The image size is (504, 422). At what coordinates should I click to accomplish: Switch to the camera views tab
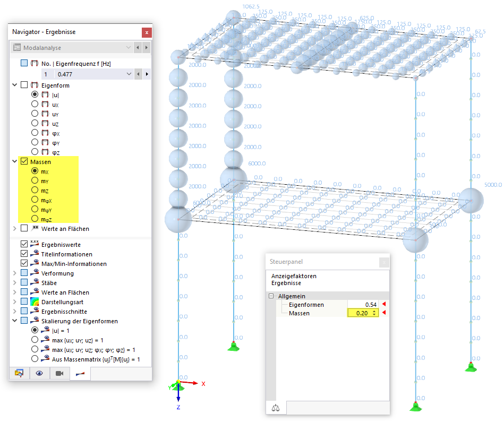click(x=59, y=373)
